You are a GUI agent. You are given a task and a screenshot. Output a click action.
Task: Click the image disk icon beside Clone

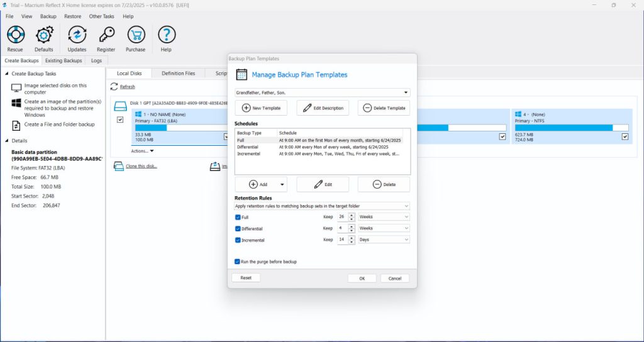point(215,166)
